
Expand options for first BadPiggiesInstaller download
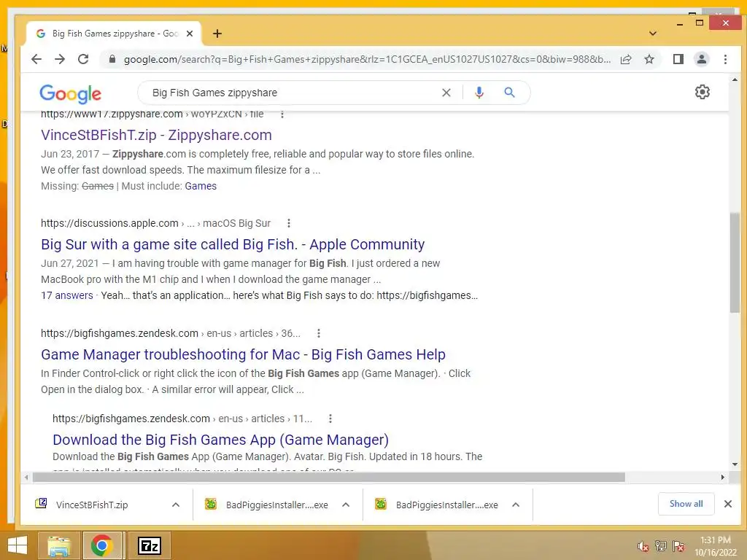(346, 505)
